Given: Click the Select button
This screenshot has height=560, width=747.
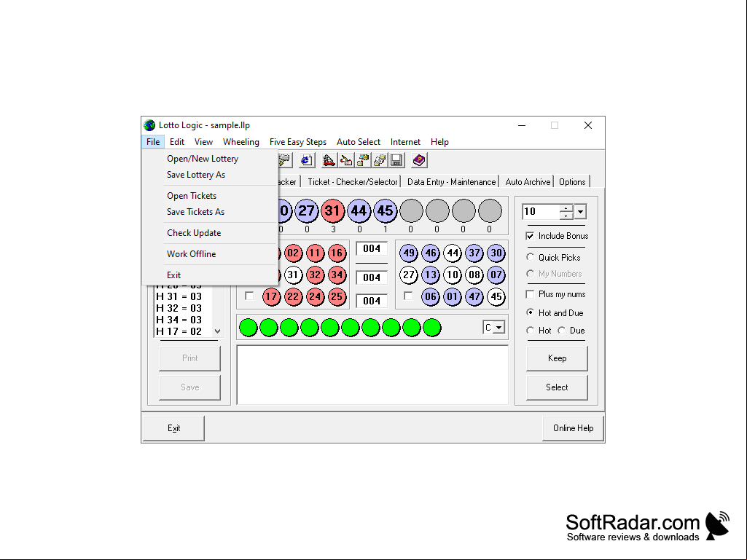Looking at the screenshot, I should click(x=557, y=387).
